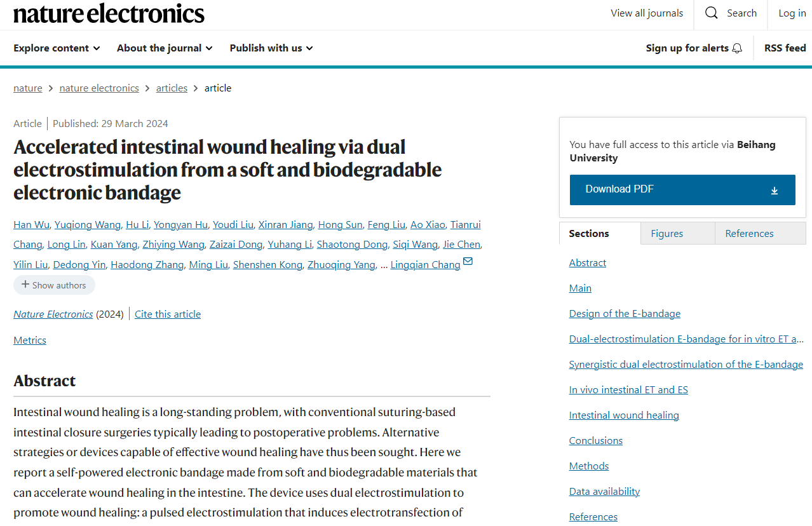Click the nature electronics logo
Viewport: 812px width, 526px height.
tap(109, 13)
